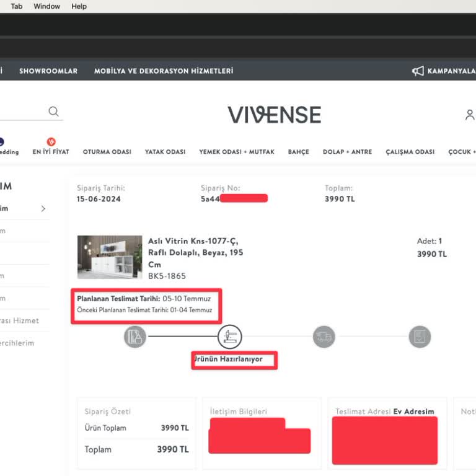Click order date 15-06-2024
This screenshot has height=476, width=476.
tap(99, 199)
